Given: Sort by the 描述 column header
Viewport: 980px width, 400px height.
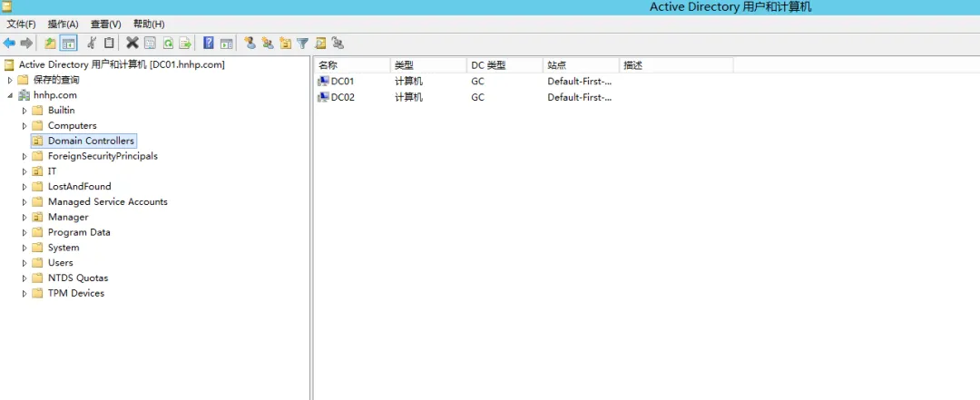Looking at the screenshot, I should click(676, 65).
